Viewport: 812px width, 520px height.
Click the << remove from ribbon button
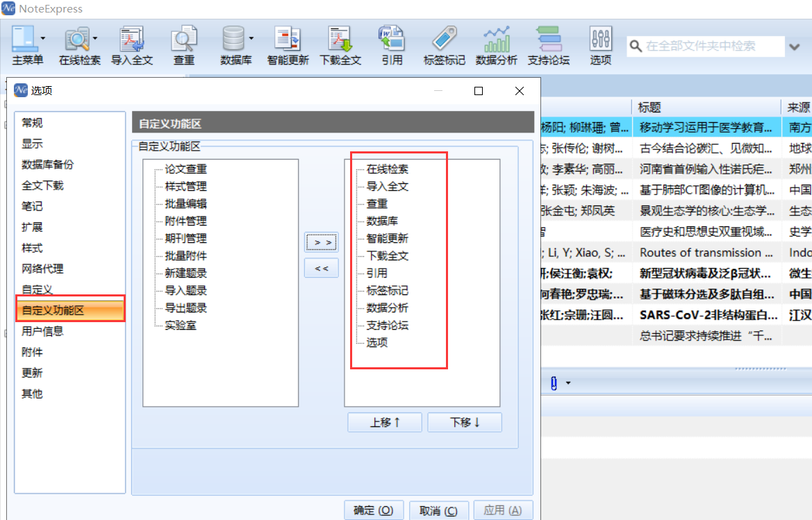(321, 268)
